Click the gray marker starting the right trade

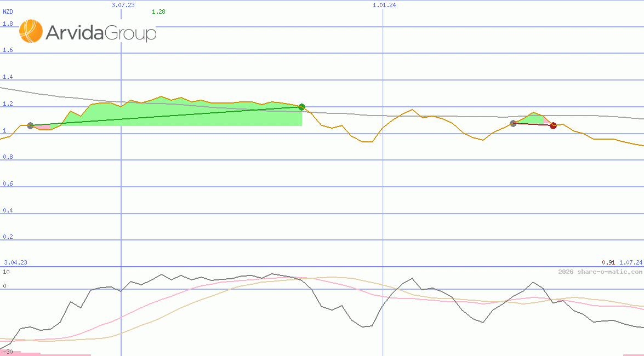(514, 124)
